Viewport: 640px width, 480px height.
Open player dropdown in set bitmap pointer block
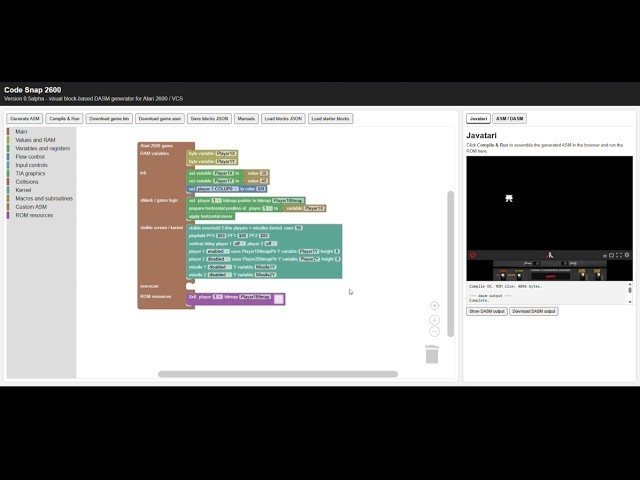coord(216,201)
